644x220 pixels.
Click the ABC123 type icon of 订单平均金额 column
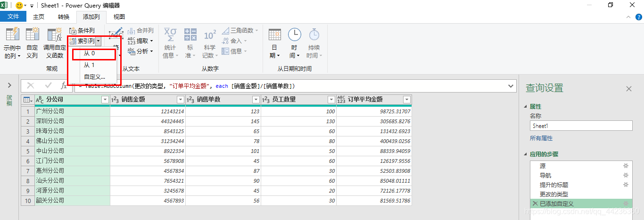[x=341, y=100]
